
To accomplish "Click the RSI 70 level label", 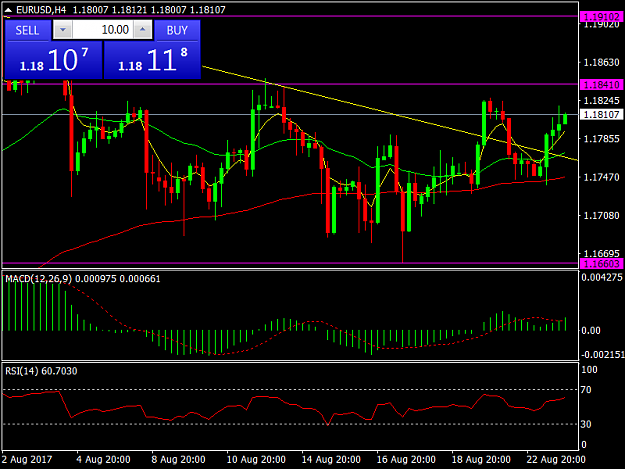I will tap(586, 390).
